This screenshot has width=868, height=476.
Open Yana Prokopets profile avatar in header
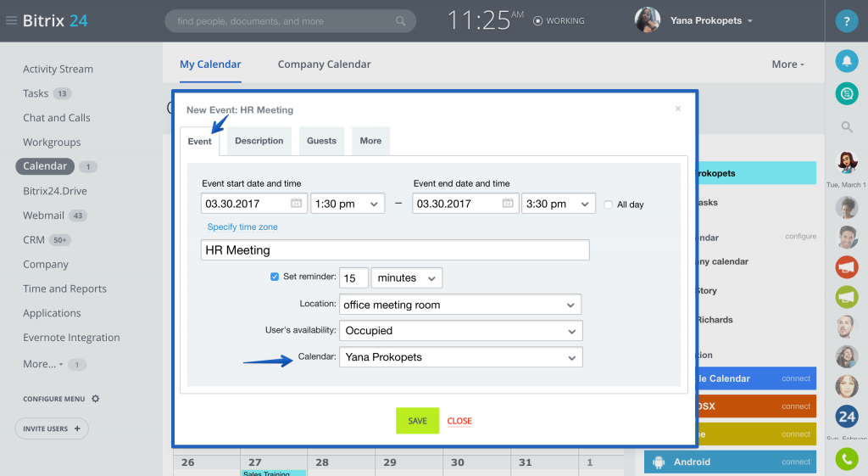(647, 20)
